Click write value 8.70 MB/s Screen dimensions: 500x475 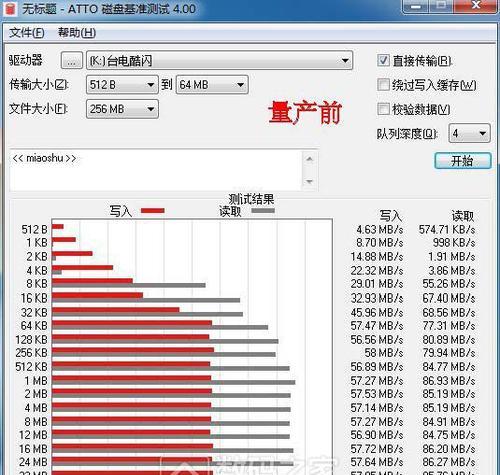[x=380, y=243]
